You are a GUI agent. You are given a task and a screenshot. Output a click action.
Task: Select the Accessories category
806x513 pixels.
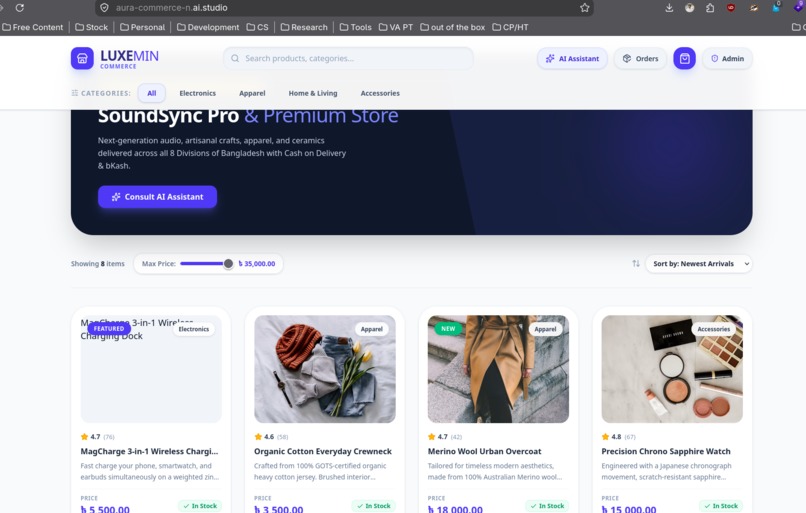(380, 93)
